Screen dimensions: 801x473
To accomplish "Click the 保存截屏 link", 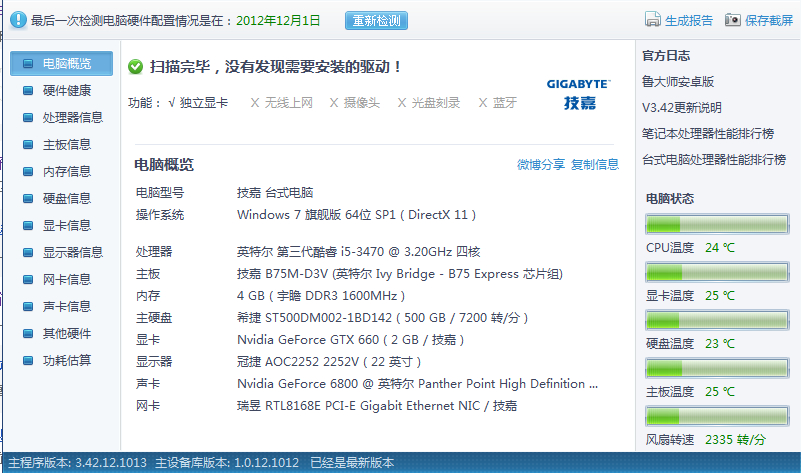I will 769,20.
